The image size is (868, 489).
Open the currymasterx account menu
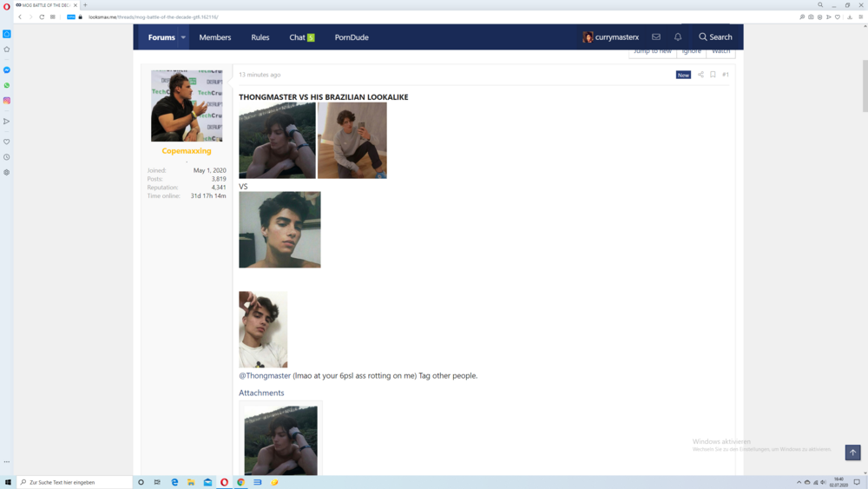611,37
